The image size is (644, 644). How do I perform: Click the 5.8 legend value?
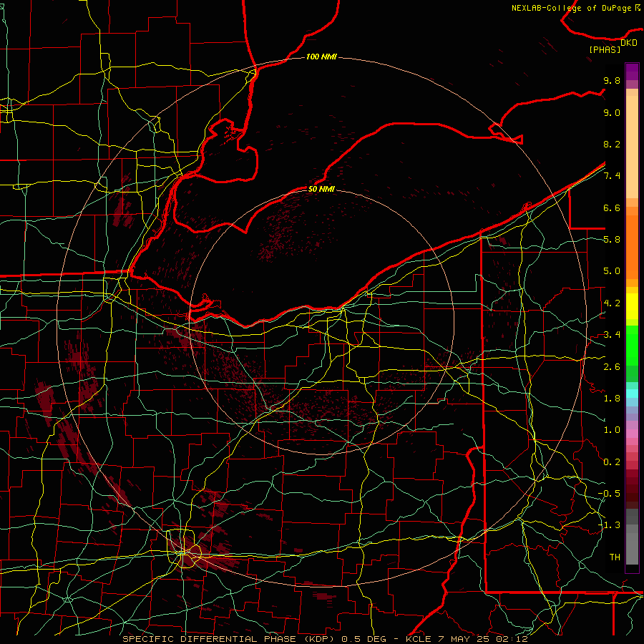tap(612, 240)
